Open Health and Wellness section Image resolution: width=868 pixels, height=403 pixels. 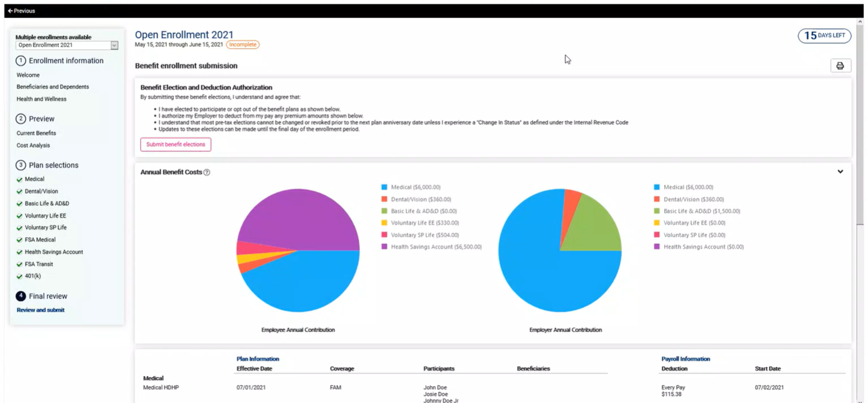coord(41,99)
